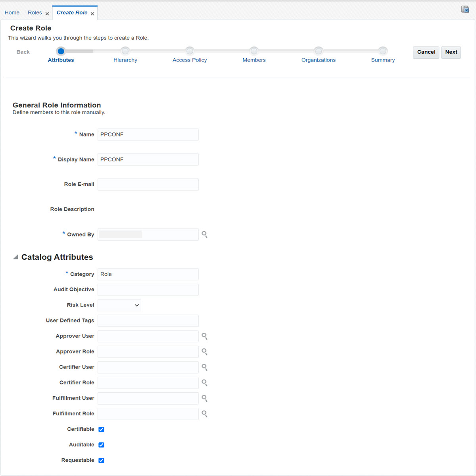
Task: Open the Fulfillment User lookup
Action: tap(204, 398)
